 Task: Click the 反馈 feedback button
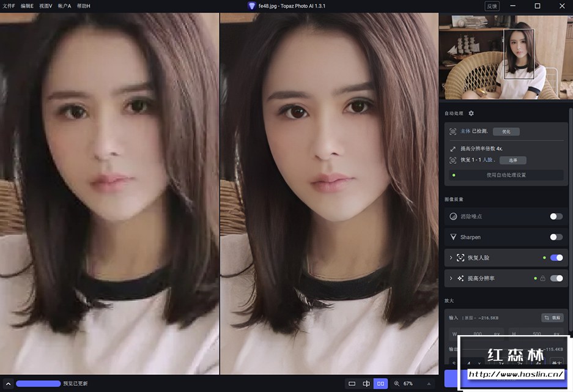pyautogui.click(x=492, y=6)
